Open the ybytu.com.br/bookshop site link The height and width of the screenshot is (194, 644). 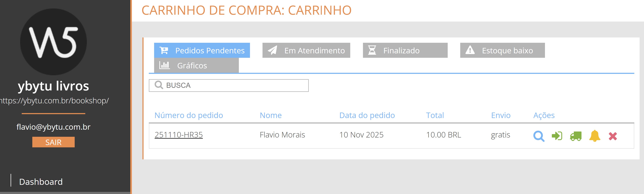tap(54, 101)
